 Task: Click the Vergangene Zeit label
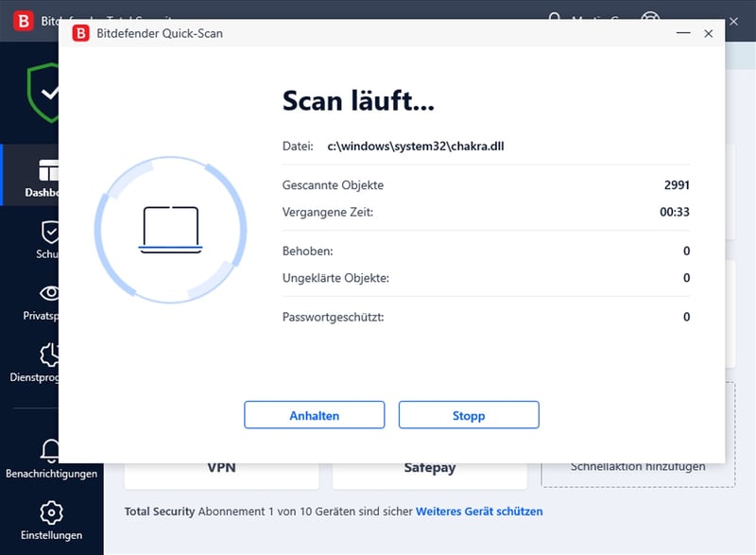pyautogui.click(x=328, y=212)
